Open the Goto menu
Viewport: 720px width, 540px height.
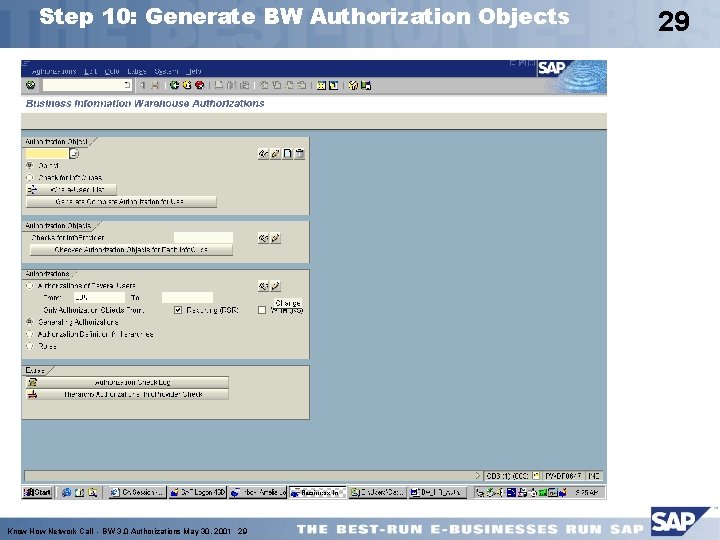(112, 71)
